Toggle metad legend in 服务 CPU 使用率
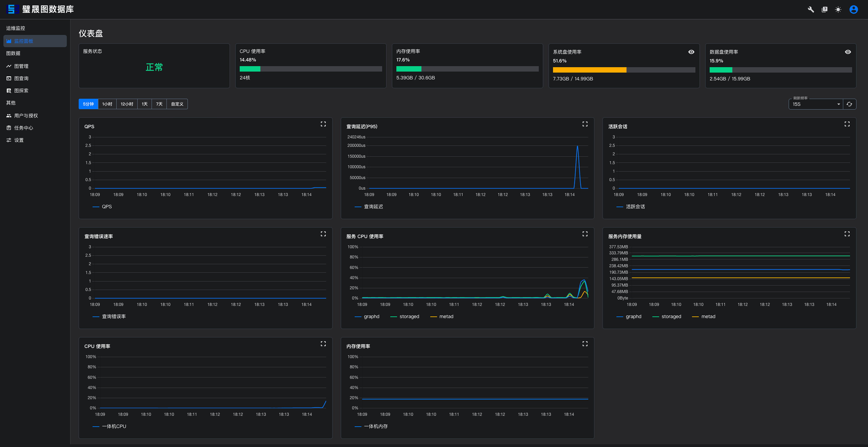868x447 pixels. click(x=442, y=316)
